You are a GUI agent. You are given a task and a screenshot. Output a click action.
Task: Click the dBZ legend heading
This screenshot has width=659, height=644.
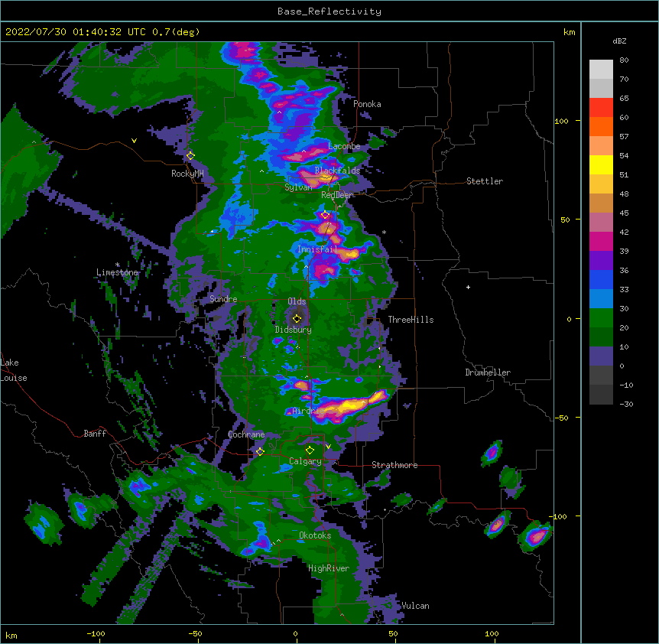pyautogui.click(x=619, y=41)
